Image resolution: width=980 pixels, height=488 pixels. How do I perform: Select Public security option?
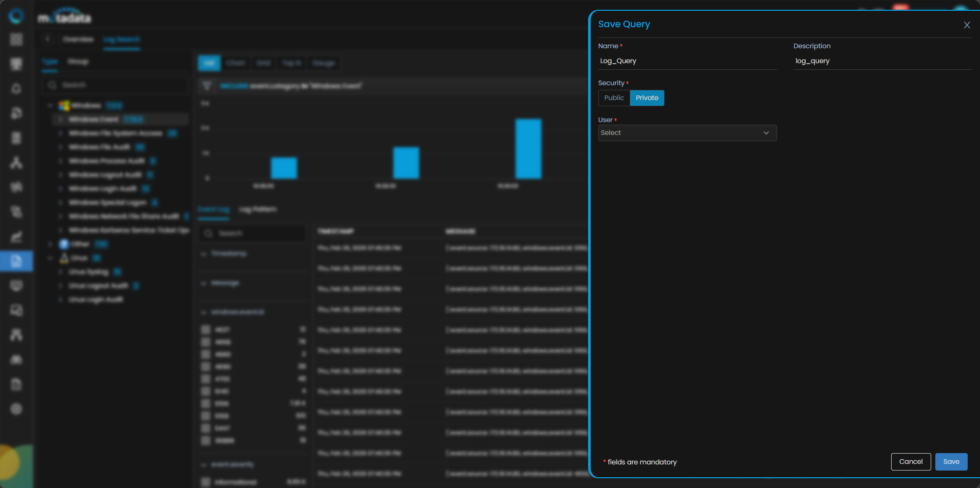click(x=614, y=98)
